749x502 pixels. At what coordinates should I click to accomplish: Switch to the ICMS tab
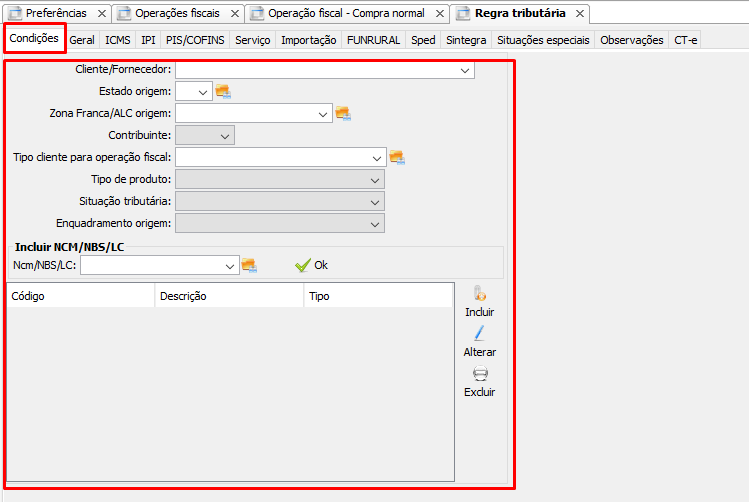117,40
